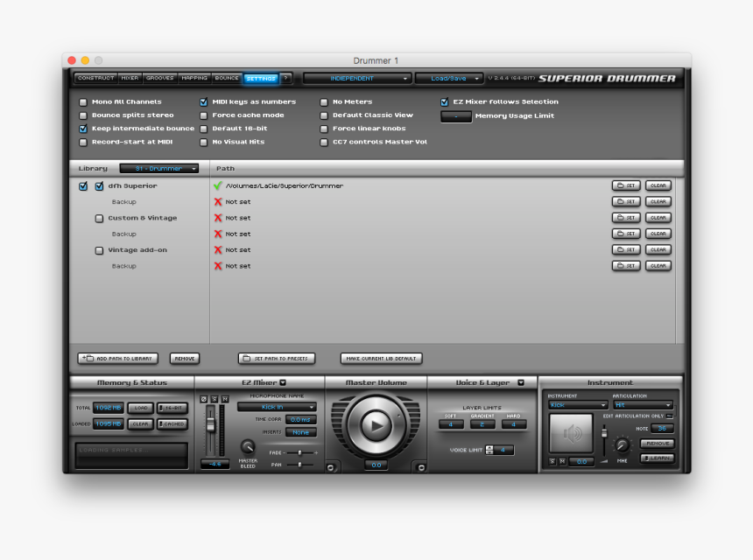The width and height of the screenshot is (753, 560).
Task: Click the speaker icon in the Instrument panel
Action: [x=571, y=433]
